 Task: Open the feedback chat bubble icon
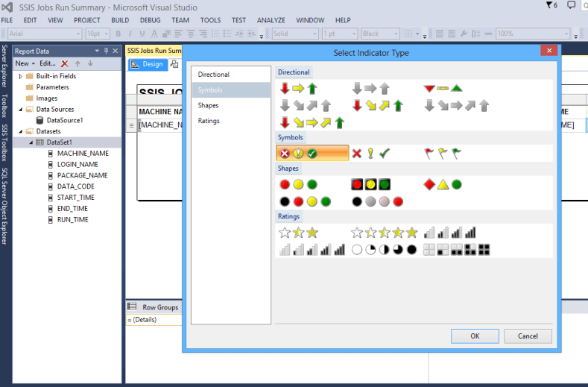coord(571,5)
